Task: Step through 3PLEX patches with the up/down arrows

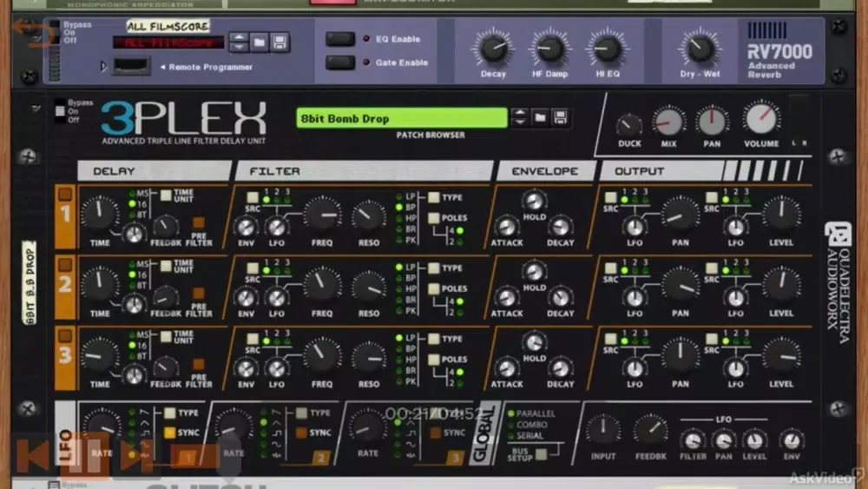Action: [519, 117]
